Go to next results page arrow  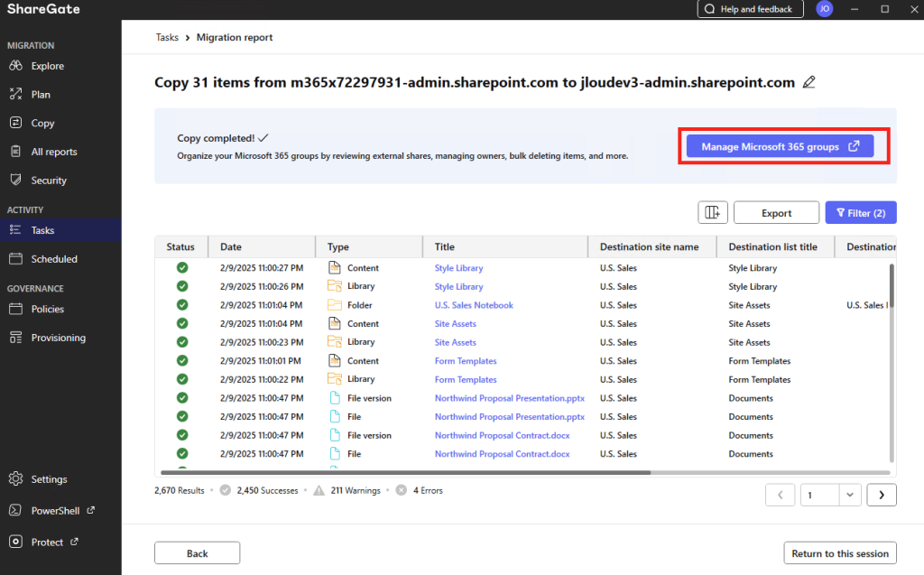882,495
